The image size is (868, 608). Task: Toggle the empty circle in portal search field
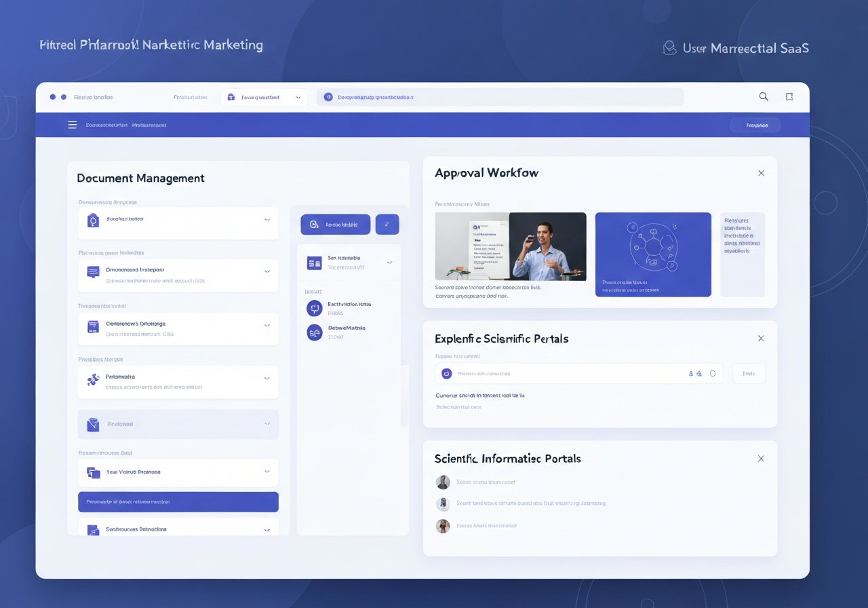point(713,373)
